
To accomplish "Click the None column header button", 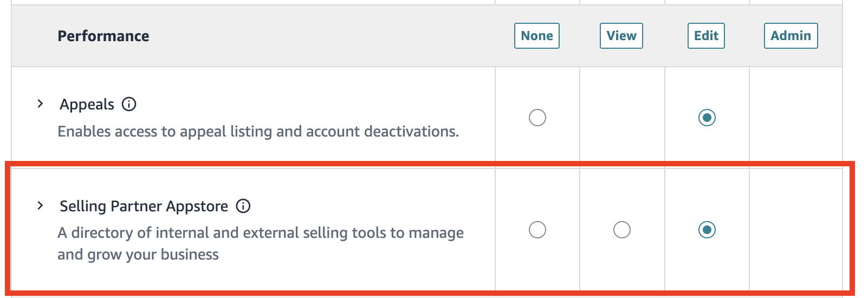I will (536, 36).
